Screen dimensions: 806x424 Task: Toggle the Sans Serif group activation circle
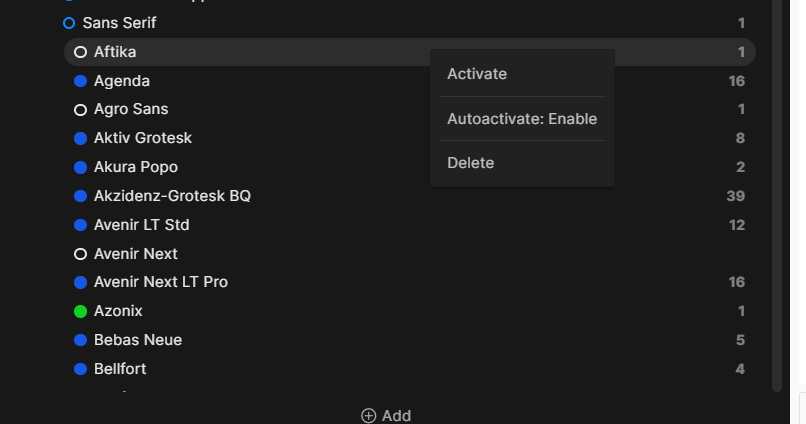(x=69, y=22)
